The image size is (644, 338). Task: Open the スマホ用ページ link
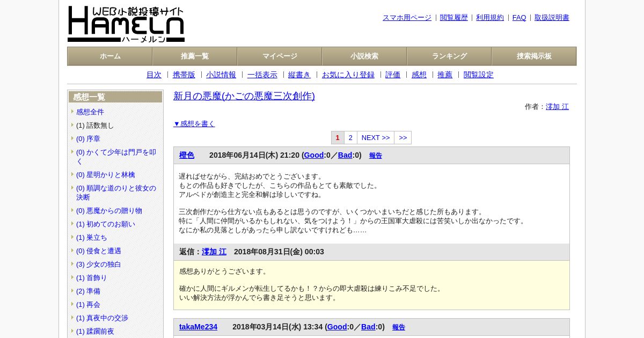407,18
